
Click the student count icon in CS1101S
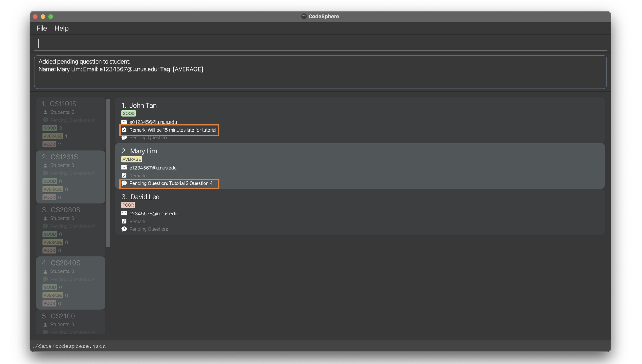click(45, 112)
